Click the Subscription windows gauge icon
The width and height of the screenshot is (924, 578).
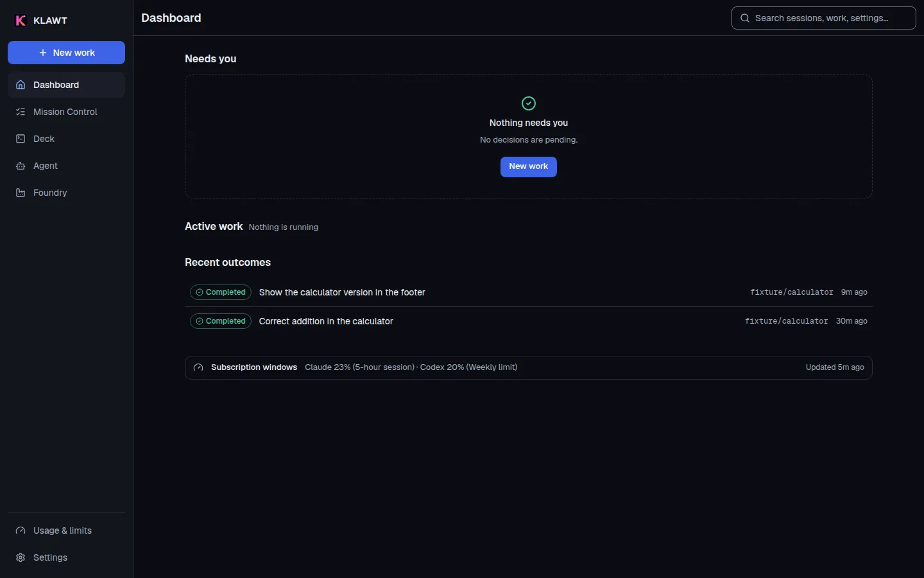[198, 367]
